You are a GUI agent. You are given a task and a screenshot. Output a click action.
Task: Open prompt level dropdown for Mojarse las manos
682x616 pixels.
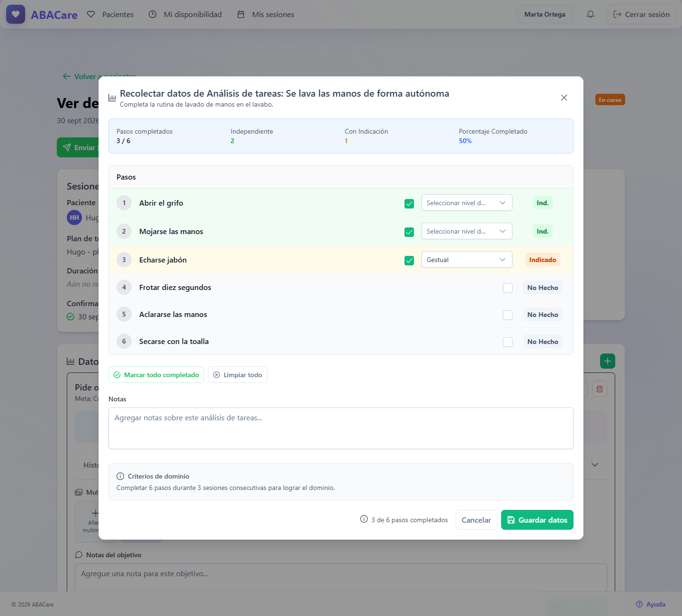467,231
